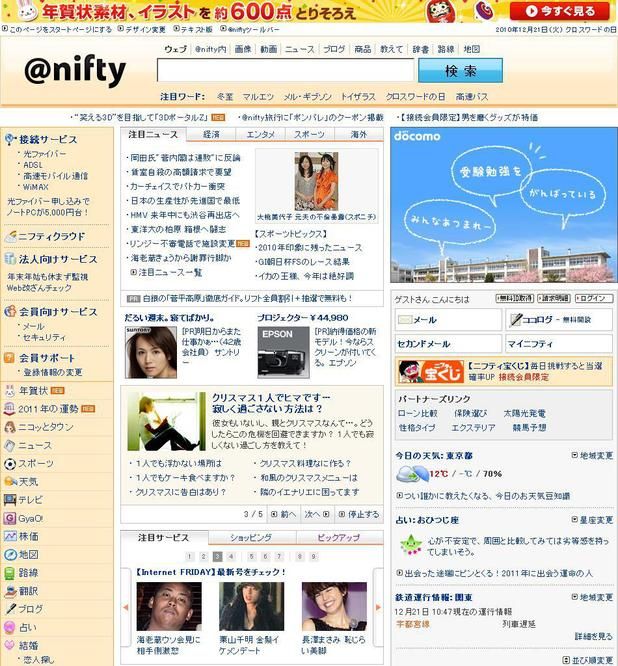Select the 画像 search category
618x666 pixels.
pos(243,49)
